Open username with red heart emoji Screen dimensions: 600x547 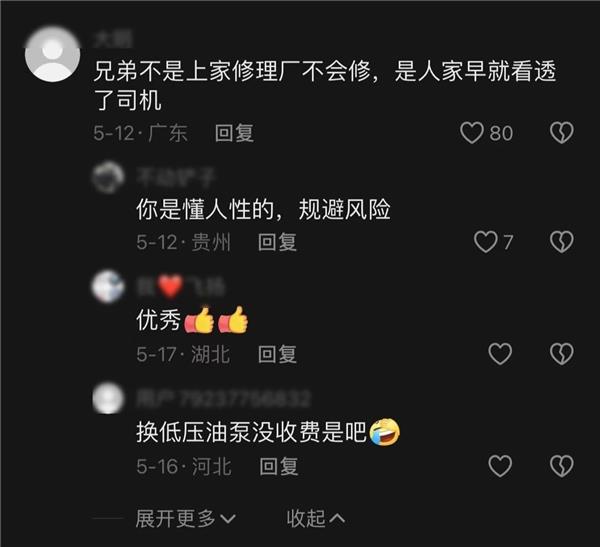coord(181,286)
